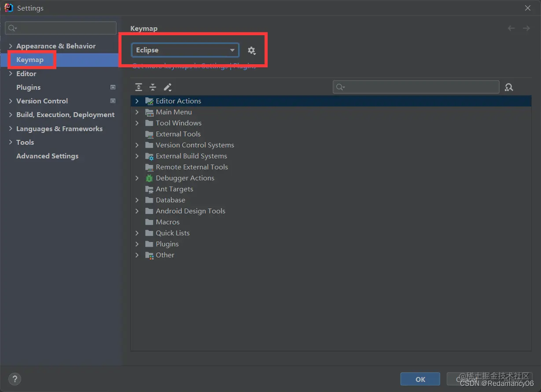541x392 pixels.
Task: Click the Android Design Tools folder icon
Action: point(149,211)
